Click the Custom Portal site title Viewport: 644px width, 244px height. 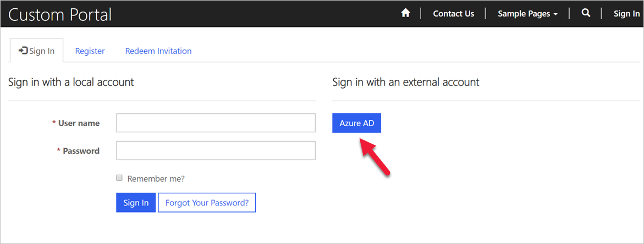coord(60,14)
